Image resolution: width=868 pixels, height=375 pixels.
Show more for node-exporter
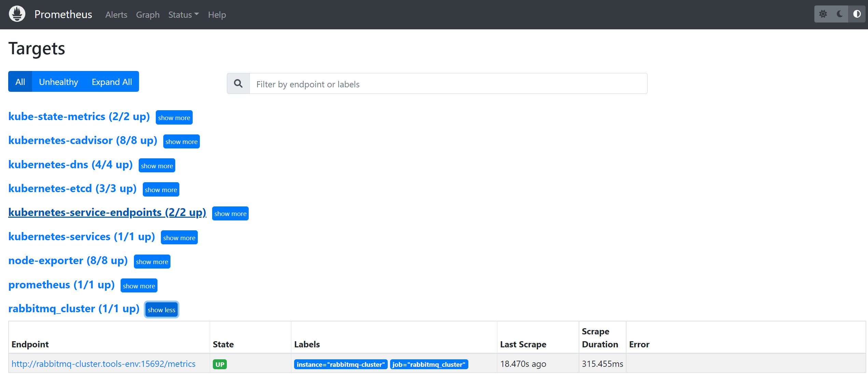(152, 262)
